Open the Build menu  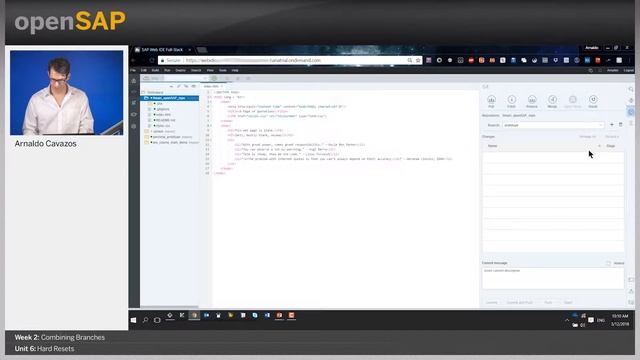pos(155,70)
